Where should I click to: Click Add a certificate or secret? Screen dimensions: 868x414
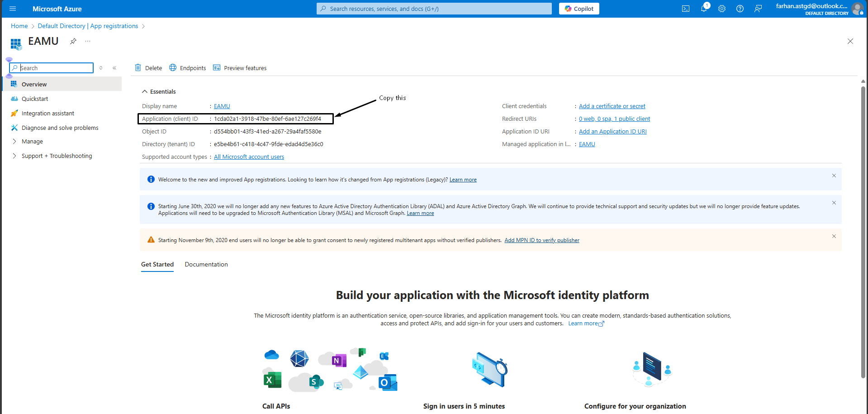(612, 106)
